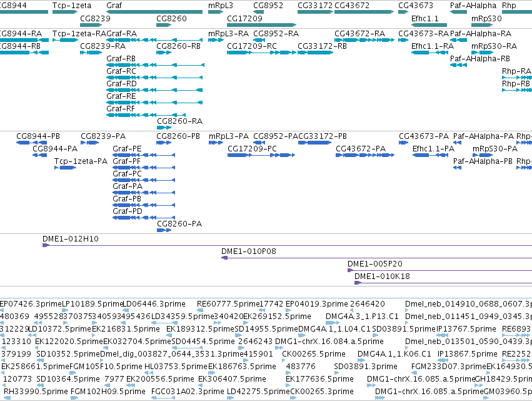Click the SD03891.3prime EST label

click(366, 366)
